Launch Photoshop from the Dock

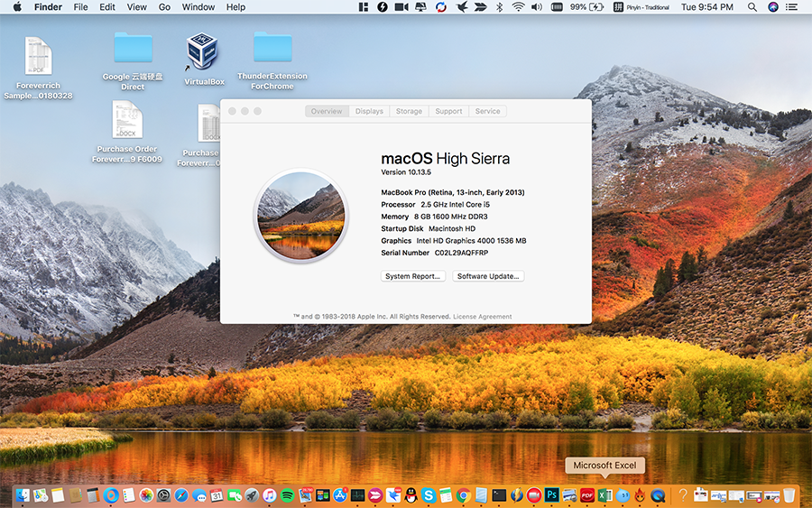click(x=552, y=495)
